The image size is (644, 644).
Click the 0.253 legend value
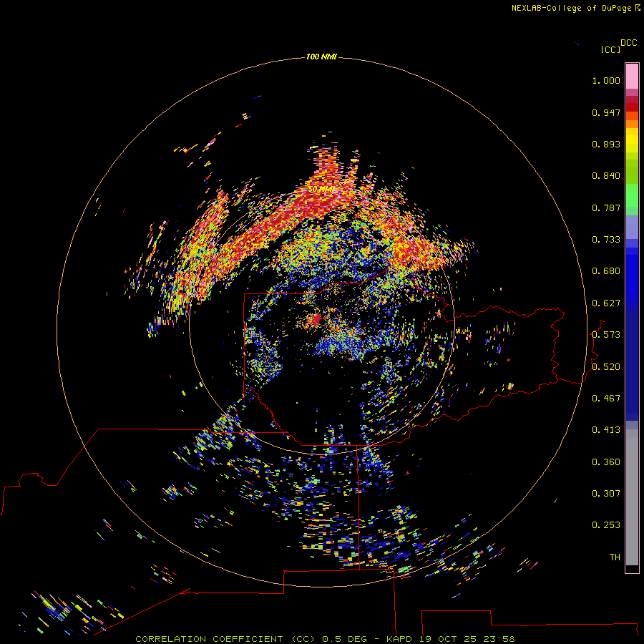click(x=606, y=525)
